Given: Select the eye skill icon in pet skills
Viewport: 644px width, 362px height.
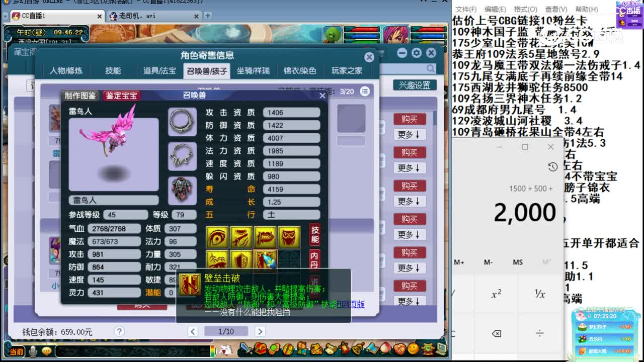Looking at the screenshot, I should 217,237.
